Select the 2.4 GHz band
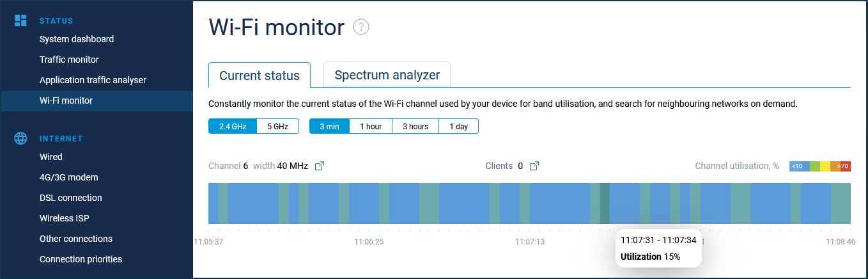The width and height of the screenshot is (868, 279). click(233, 126)
